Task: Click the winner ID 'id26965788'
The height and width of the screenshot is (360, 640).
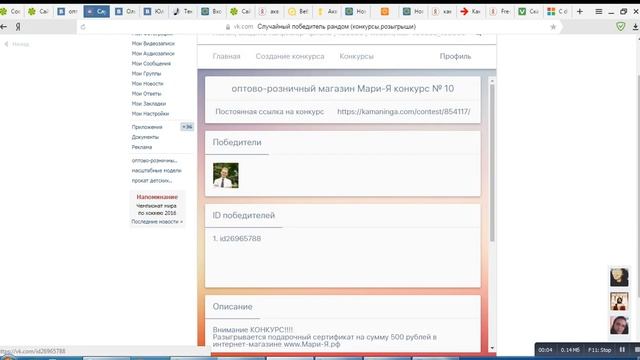Action: (240, 238)
